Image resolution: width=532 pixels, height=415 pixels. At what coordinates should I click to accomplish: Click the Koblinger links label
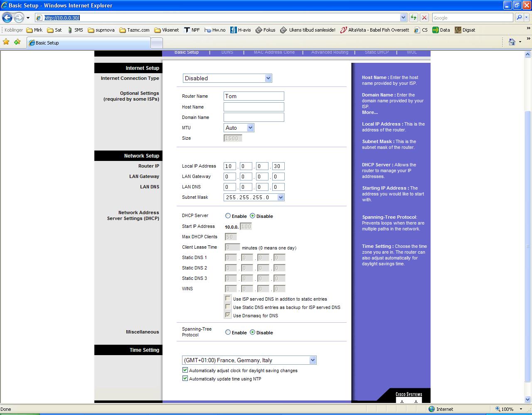pos(14,30)
